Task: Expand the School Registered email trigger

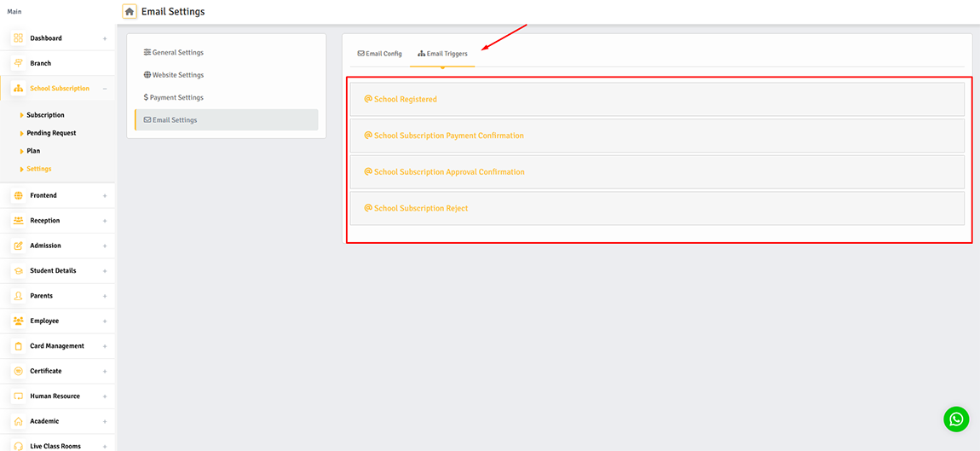Action: pos(405,100)
